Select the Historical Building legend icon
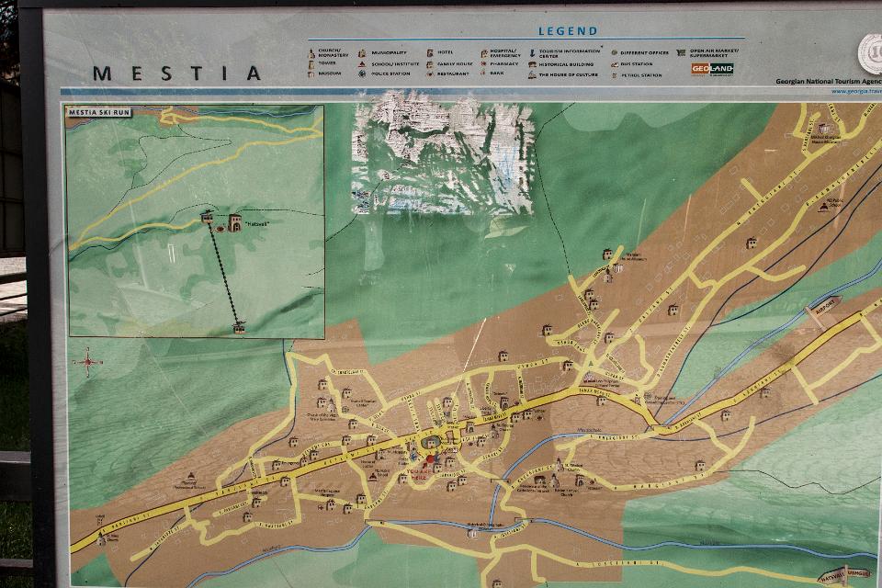 click(x=532, y=64)
